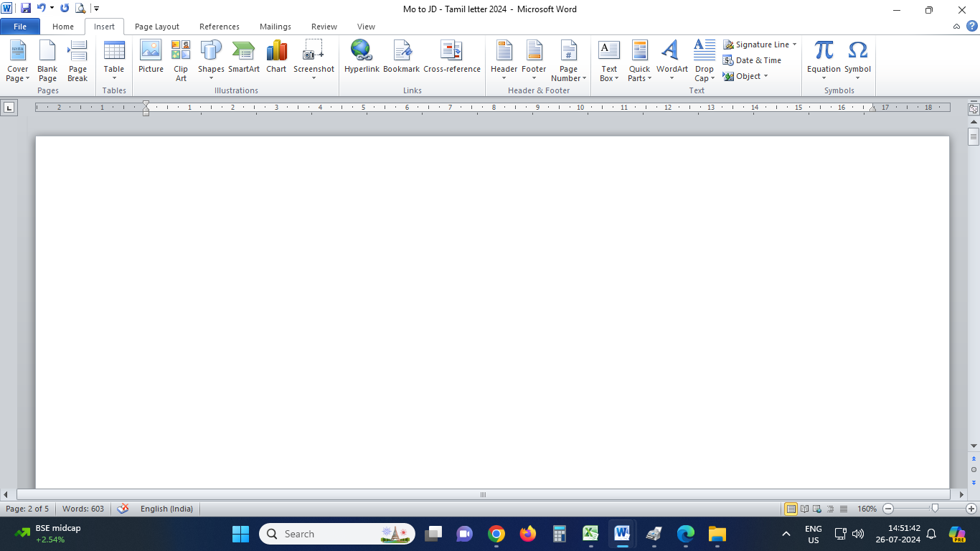The width and height of the screenshot is (980, 551).
Task: Click the zoom slider handle
Action: [935, 509]
